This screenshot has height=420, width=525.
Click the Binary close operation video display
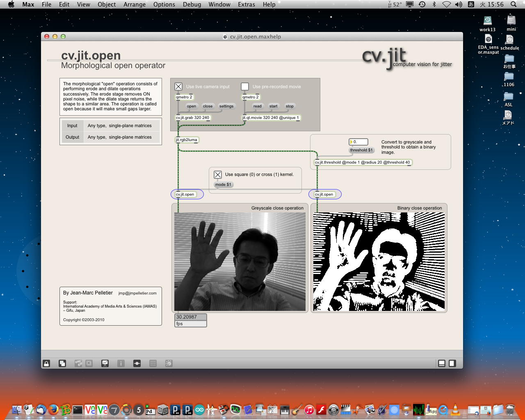pyautogui.click(x=379, y=262)
